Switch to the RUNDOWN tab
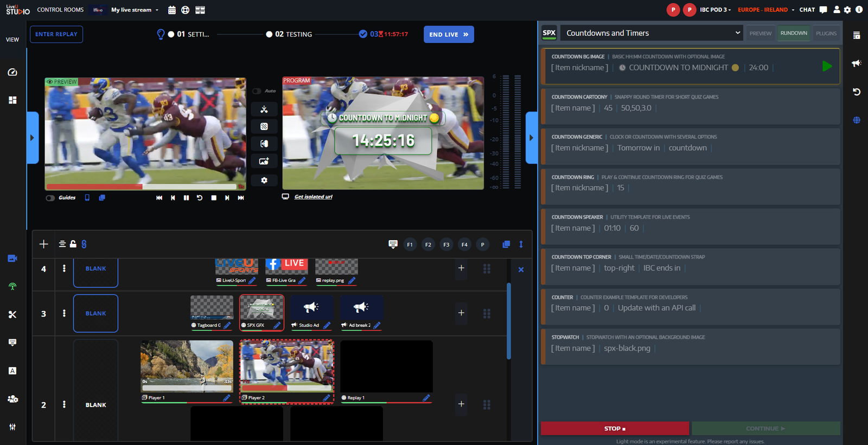Image resolution: width=868 pixels, height=445 pixels. [794, 33]
